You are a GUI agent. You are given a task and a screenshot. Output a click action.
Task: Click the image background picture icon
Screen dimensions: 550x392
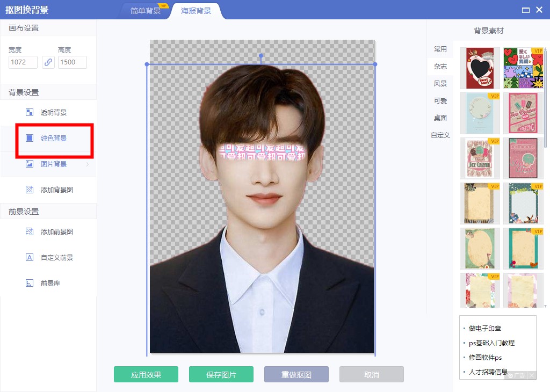(x=30, y=164)
